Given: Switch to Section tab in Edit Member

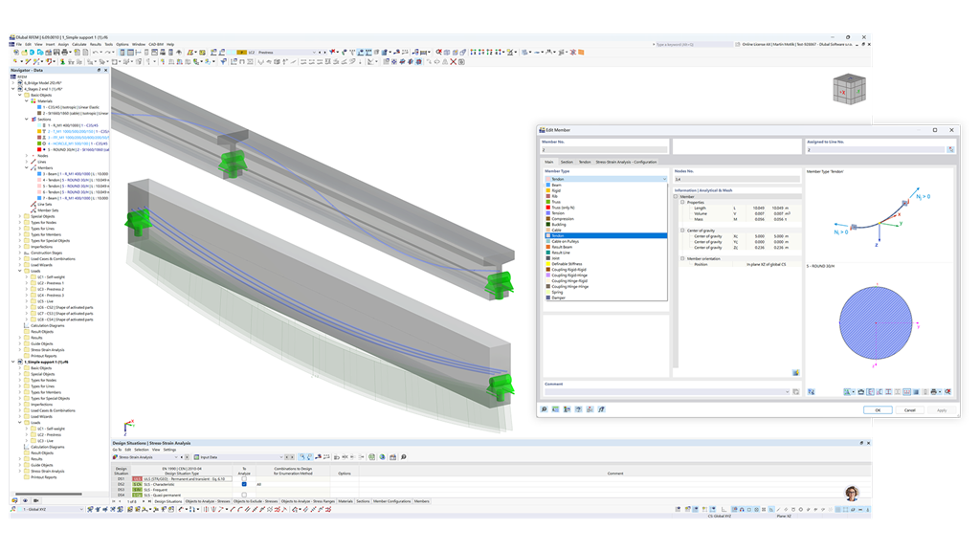Looking at the screenshot, I should 567,162.
